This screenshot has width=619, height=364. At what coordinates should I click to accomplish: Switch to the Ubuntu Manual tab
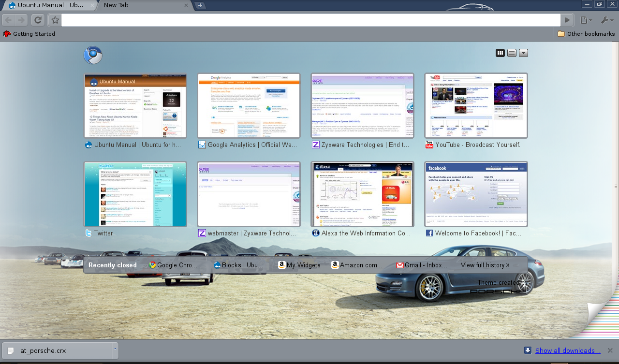tap(46, 5)
